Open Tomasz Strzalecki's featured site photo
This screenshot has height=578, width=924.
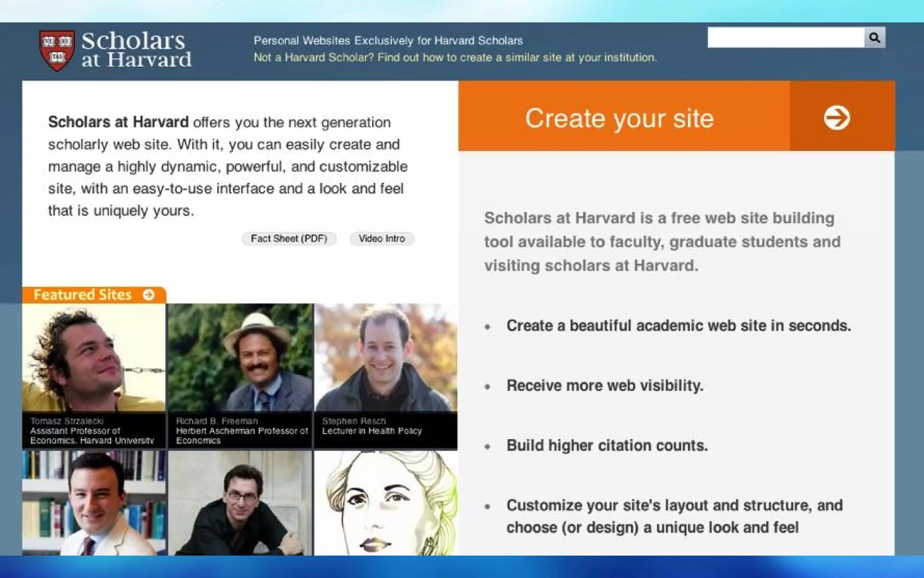click(x=94, y=358)
